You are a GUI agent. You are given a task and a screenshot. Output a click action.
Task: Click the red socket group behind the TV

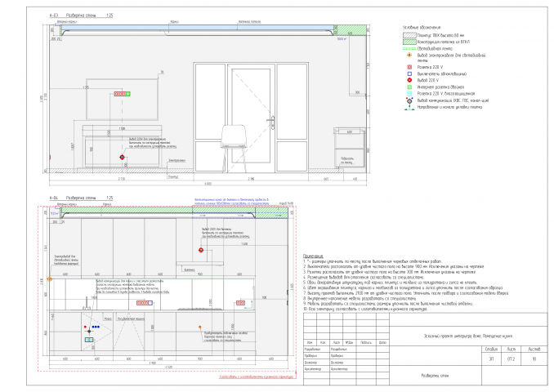tap(122, 94)
